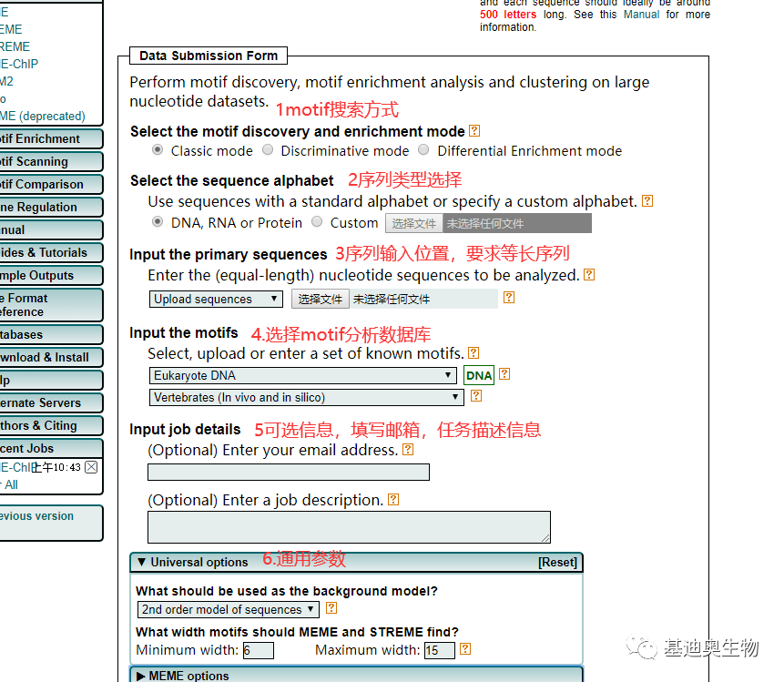Open Sample Outputs sidebar menu
The height and width of the screenshot is (682, 784).
point(50,276)
